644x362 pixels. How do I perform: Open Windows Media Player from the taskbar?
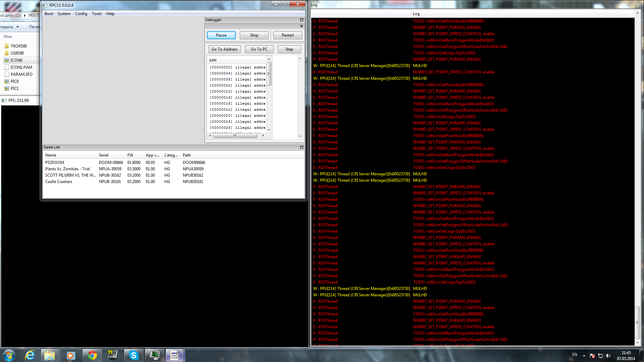71,355
